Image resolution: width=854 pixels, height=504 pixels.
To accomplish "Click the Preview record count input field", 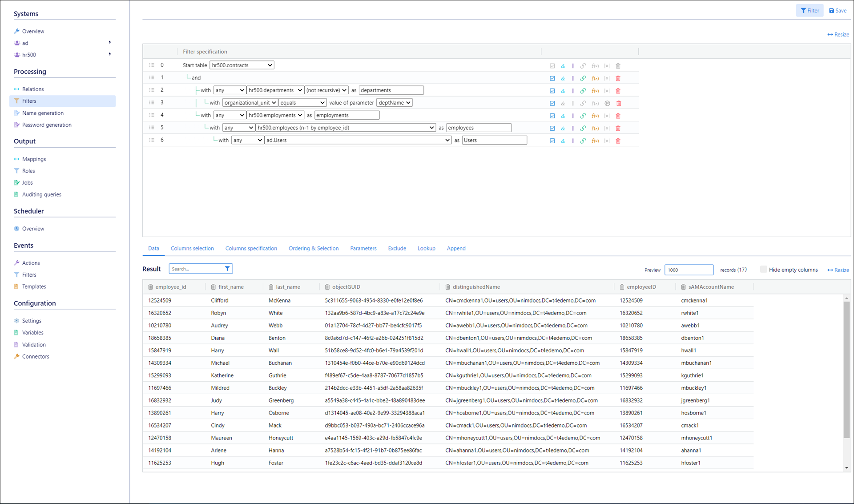I will pos(689,270).
